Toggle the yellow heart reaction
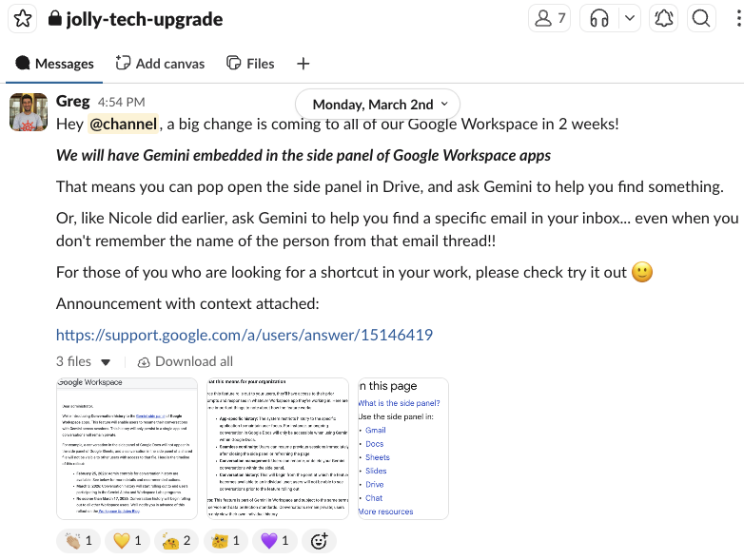Image resolution: width=744 pixels, height=560 pixels. 127,541
